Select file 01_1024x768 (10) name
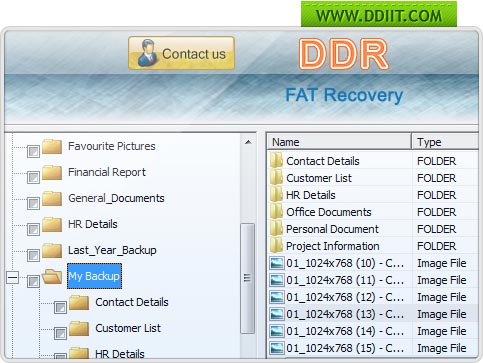 pyautogui.click(x=345, y=263)
